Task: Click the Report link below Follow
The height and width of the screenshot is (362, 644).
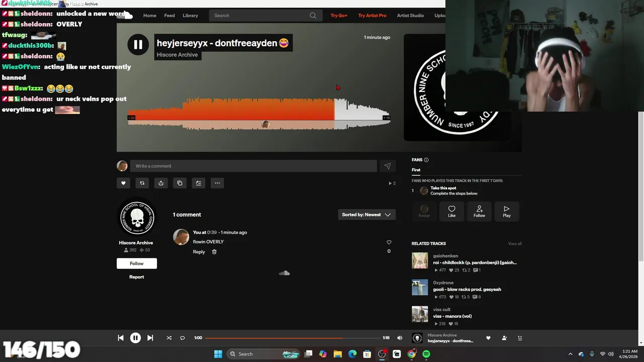Action: coord(136,277)
